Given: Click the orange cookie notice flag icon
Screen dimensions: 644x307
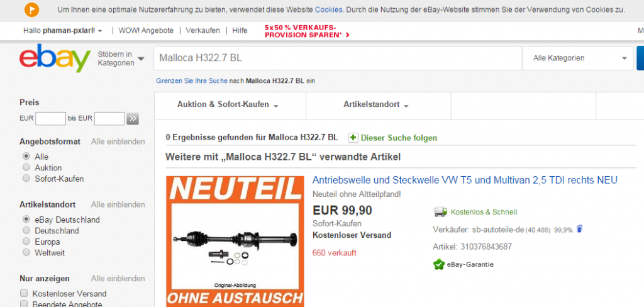Looking at the screenshot, I should click(x=31, y=10).
